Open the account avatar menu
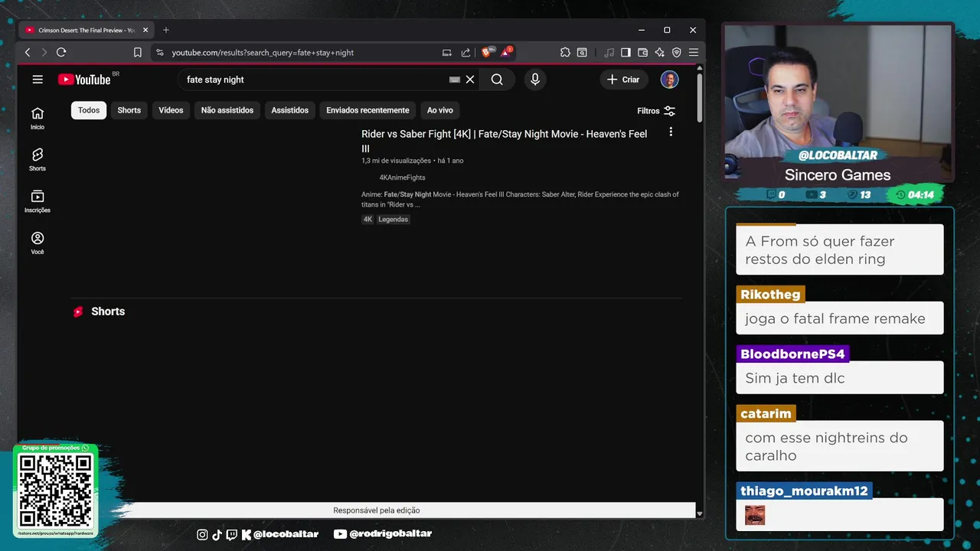980x551 pixels. [670, 80]
